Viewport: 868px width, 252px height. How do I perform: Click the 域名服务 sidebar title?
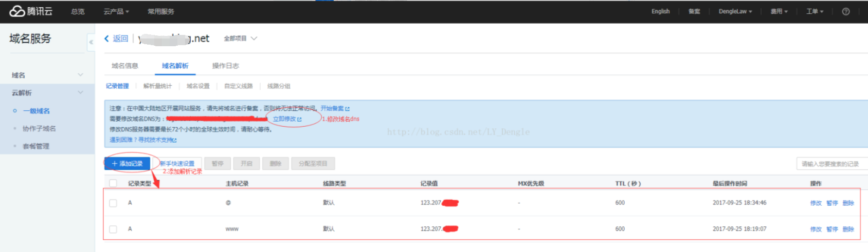(x=30, y=38)
